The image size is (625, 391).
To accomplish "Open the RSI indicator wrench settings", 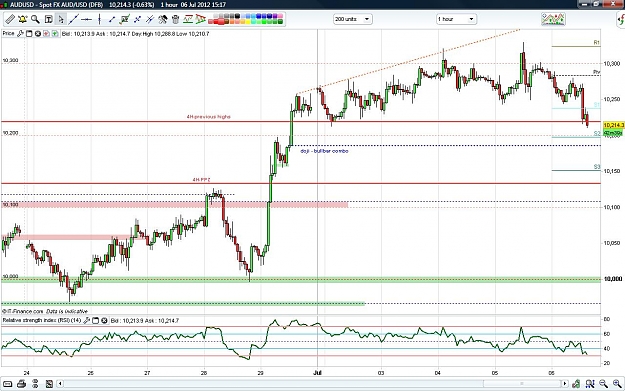I will pos(86,320).
